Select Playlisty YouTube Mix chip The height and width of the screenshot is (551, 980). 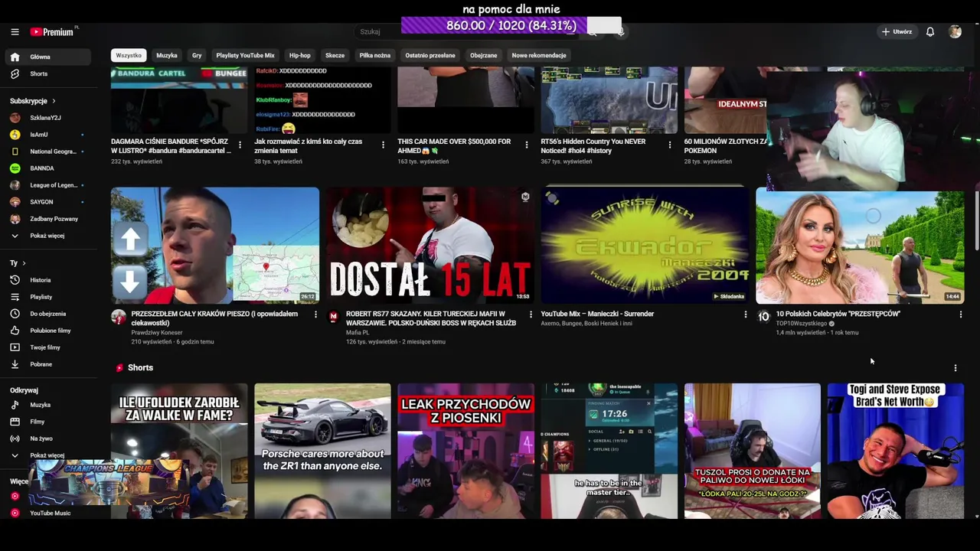click(x=245, y=55)
